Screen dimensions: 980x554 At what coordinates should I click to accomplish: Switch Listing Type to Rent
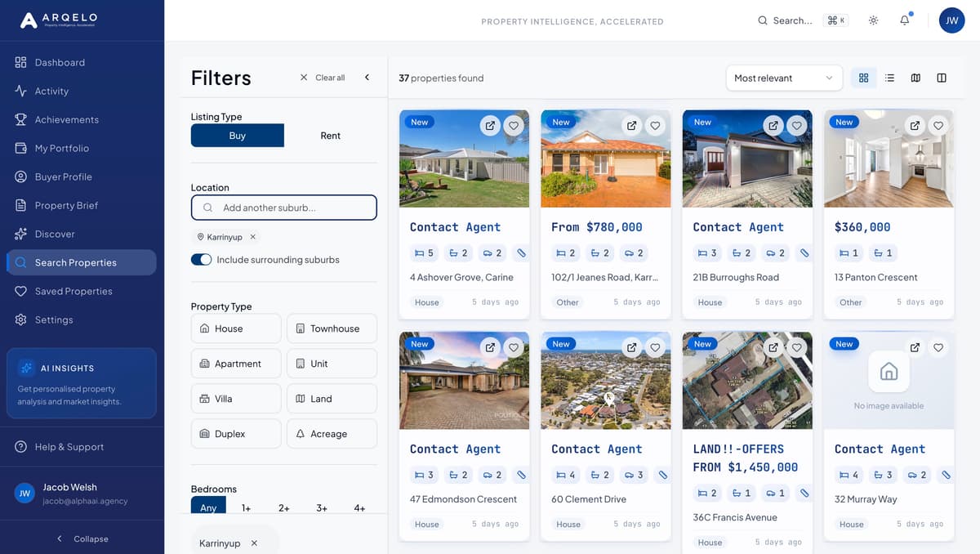point(330,135)
